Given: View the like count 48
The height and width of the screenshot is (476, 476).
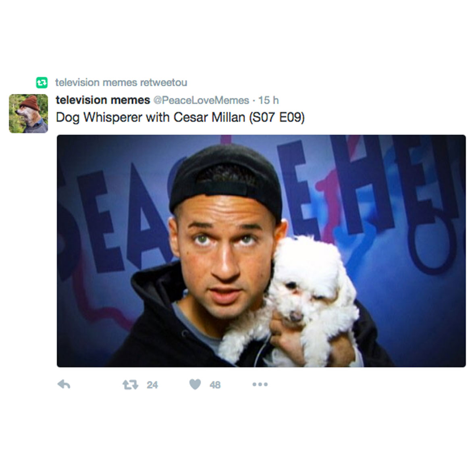Looking at the screenshot, I should pyautogui.click(x=215, y=385).
